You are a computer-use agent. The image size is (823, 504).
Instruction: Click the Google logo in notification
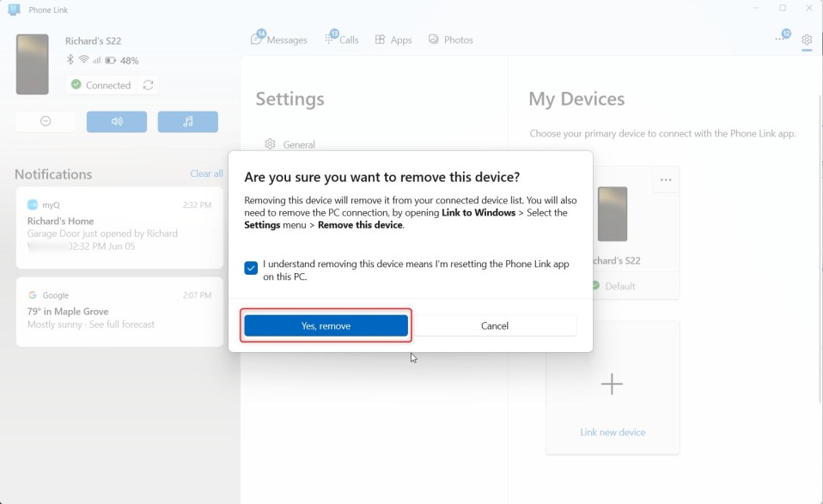[33, 295]
